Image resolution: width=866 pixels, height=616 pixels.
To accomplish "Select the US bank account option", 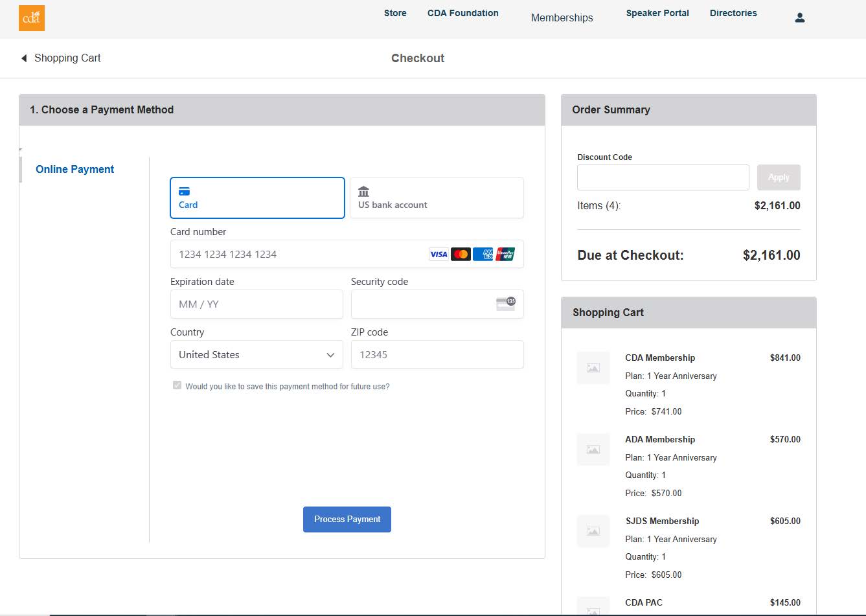I will click(437, 198).
